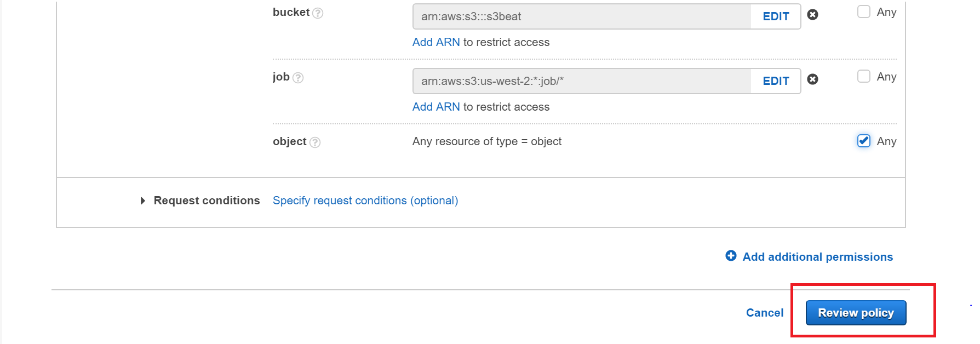The image size is (980, 344).
Task: Cancel the policy creation
Action: (x=765, y=313)
